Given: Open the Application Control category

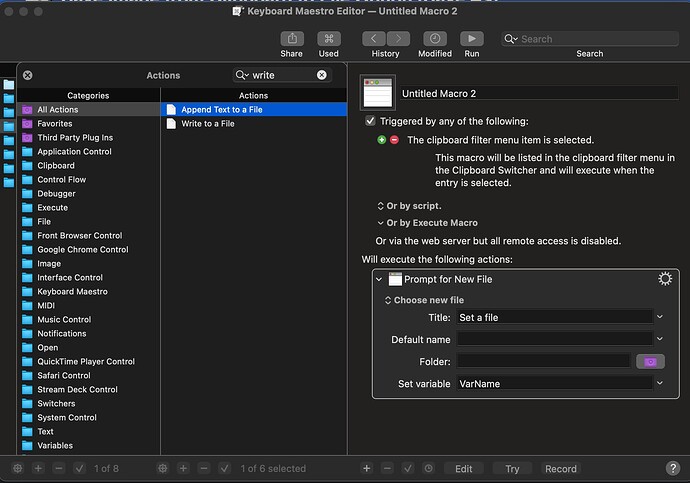Looking at the screenshot, I should (x=89, y=152).
